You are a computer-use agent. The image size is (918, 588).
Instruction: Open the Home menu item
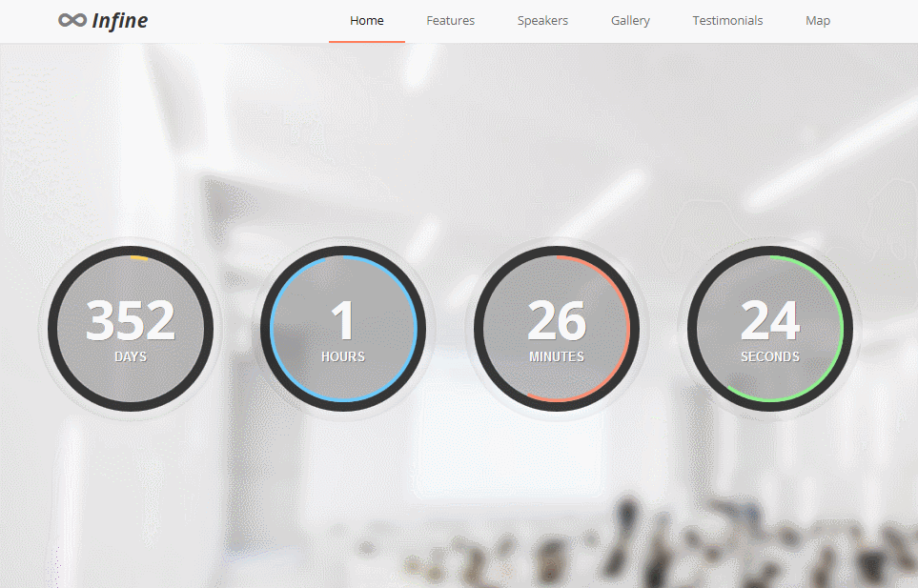(366, 20)
